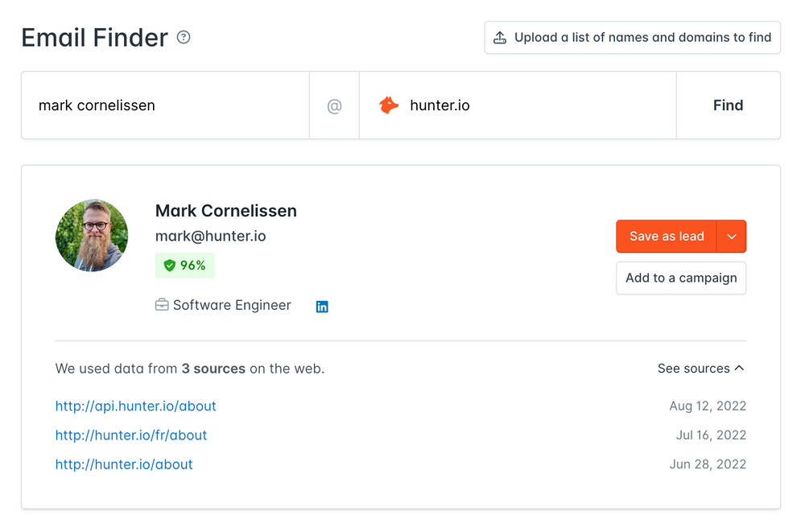
Task: Click the green shield verification icon
Action: point(169,265)
